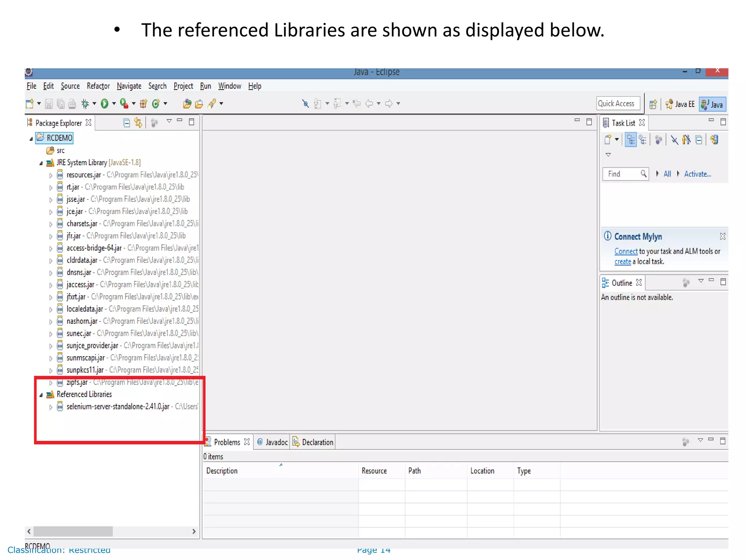Select the Problems tab
747x560 pixels.
pyautogui.click(x=228, y=442)
